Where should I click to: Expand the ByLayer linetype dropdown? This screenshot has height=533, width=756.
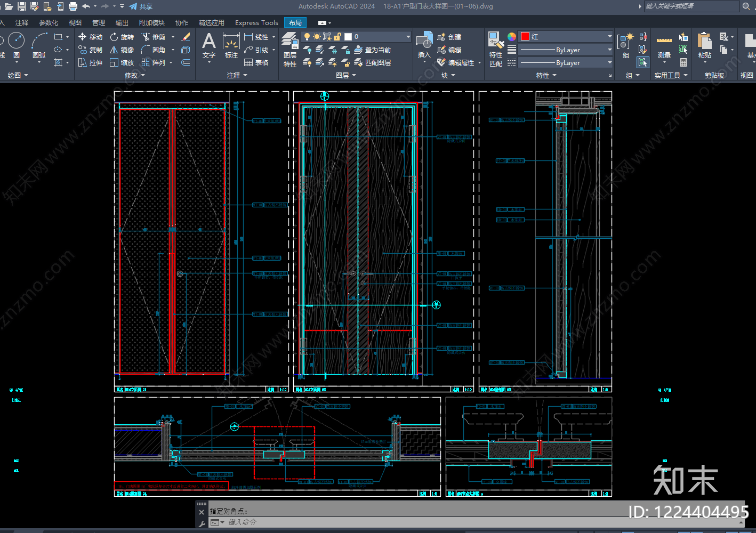(x=566, y=62)
